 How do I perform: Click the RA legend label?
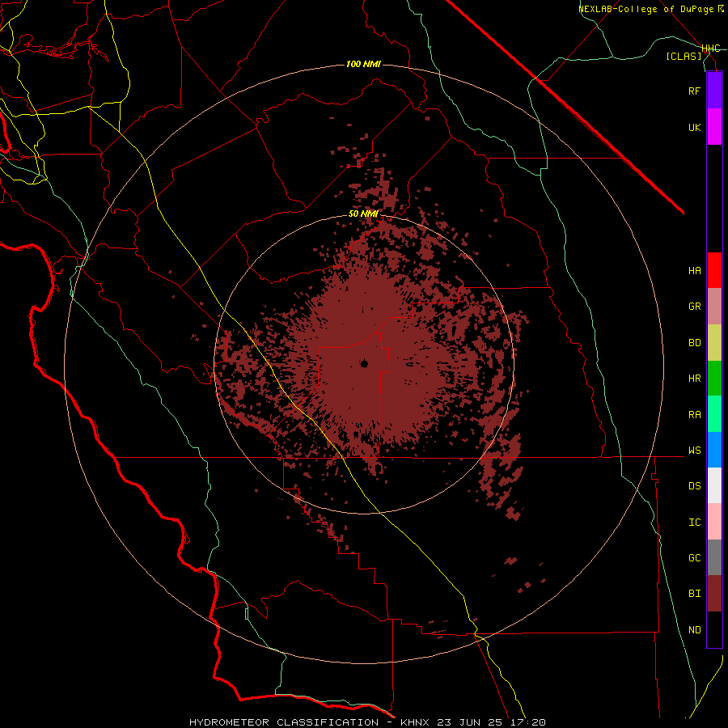(x=694, y=415)
